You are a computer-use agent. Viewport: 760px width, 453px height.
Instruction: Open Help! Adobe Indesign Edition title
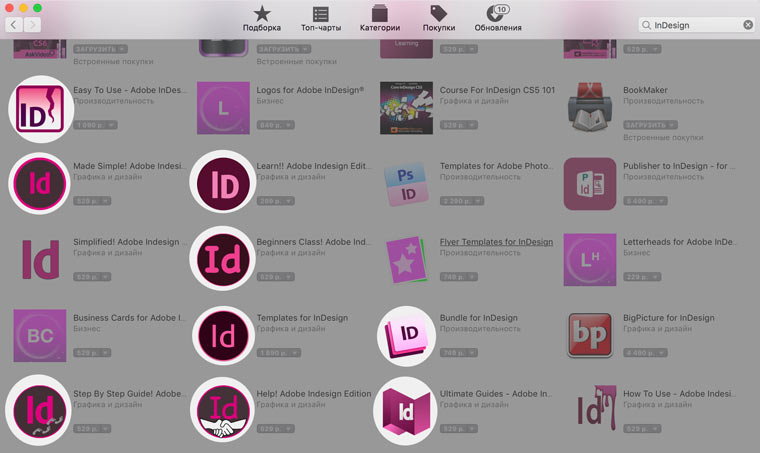[314, 394]
